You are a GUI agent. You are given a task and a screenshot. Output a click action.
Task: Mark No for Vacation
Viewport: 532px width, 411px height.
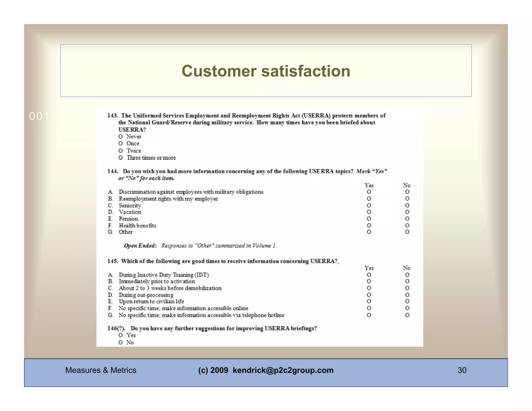tap(407, 212)
